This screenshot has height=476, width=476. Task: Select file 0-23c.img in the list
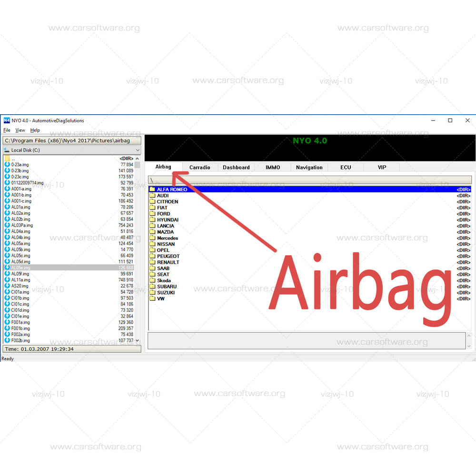point(69,177)
